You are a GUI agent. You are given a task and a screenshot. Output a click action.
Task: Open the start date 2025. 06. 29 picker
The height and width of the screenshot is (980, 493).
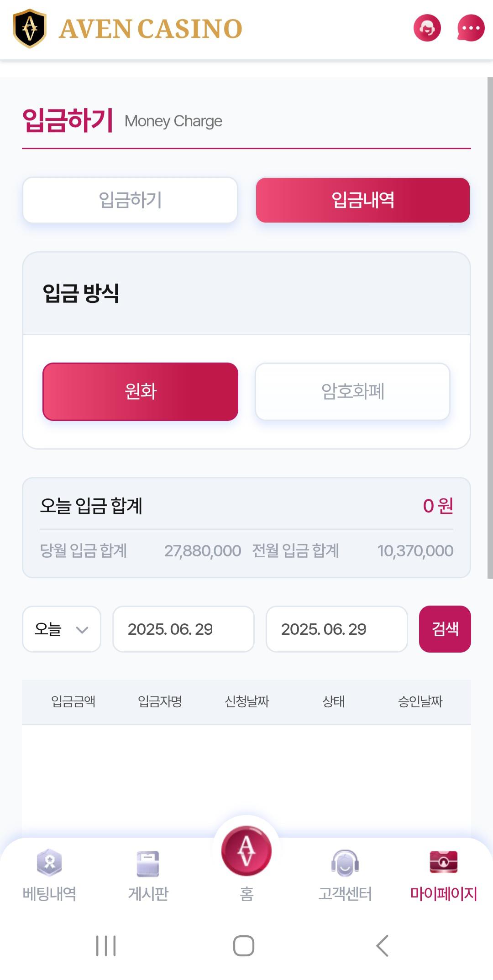[184, 629]
